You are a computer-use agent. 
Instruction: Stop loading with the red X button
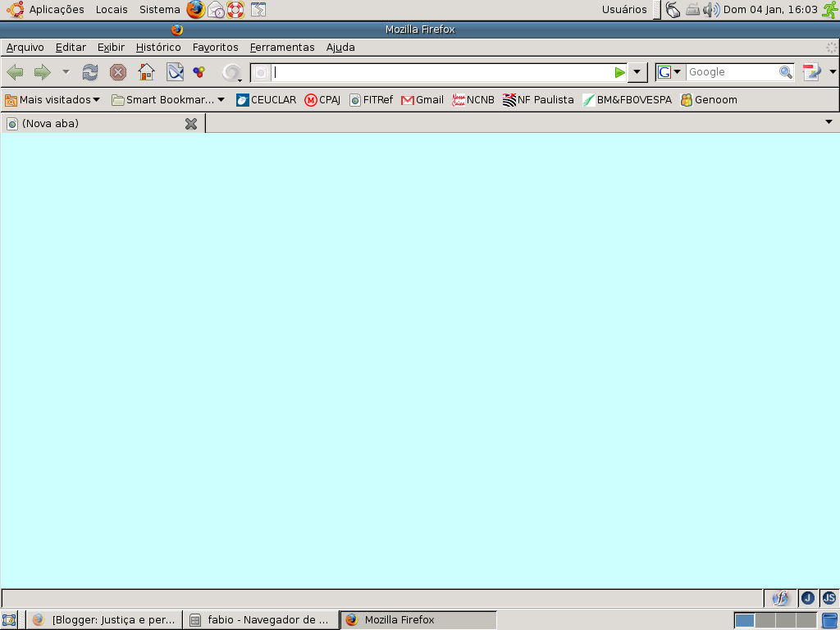[118, 72]
